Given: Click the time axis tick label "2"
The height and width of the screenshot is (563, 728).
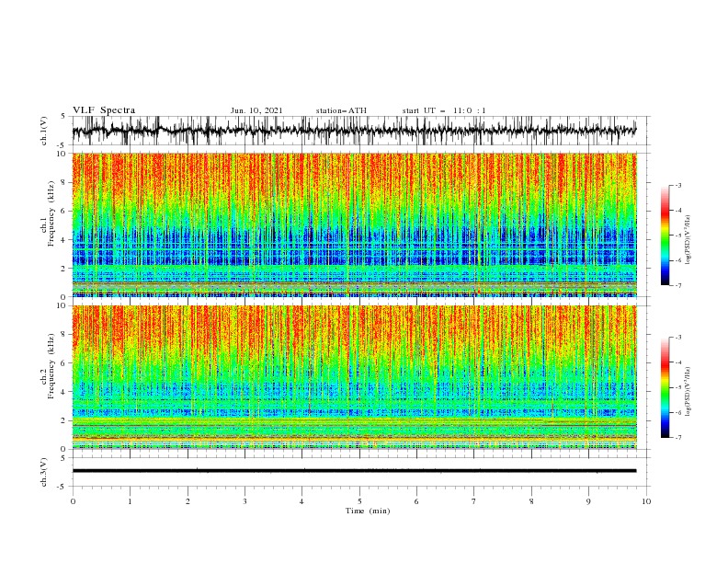Looking at the screenshot, I should click(188, 501).
